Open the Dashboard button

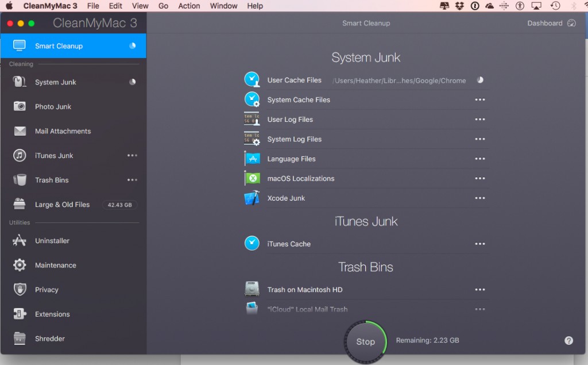(551, 24)
